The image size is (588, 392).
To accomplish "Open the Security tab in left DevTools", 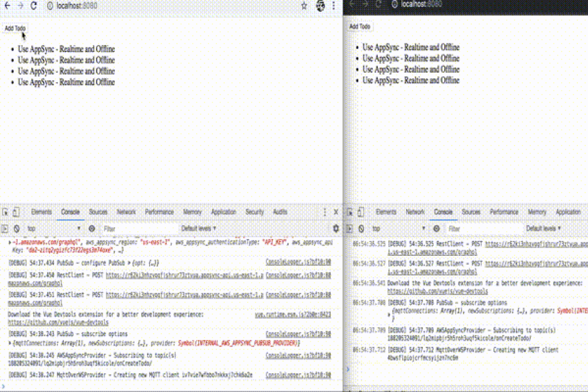I will click(x=255, y=212).
